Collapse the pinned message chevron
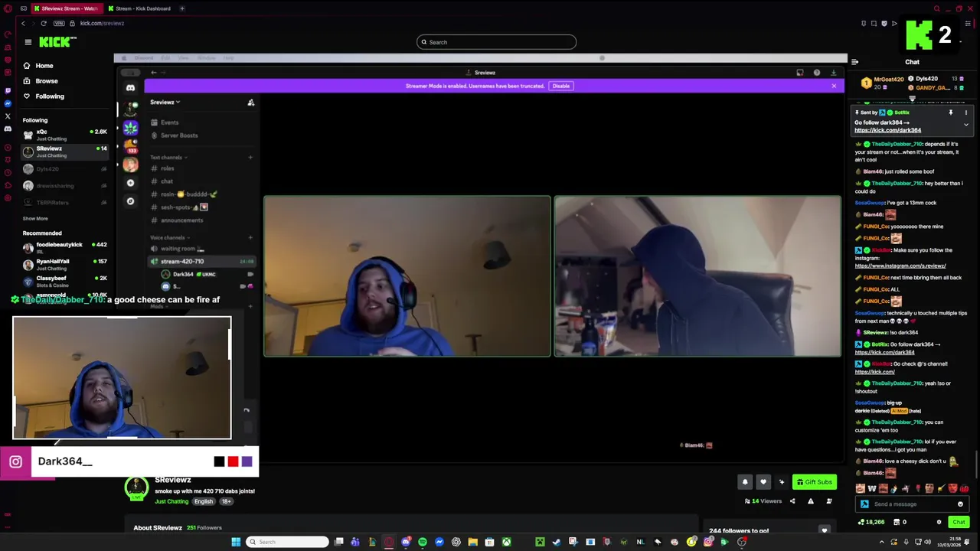Viewport: 980px width, 551px height. [966, 125]
